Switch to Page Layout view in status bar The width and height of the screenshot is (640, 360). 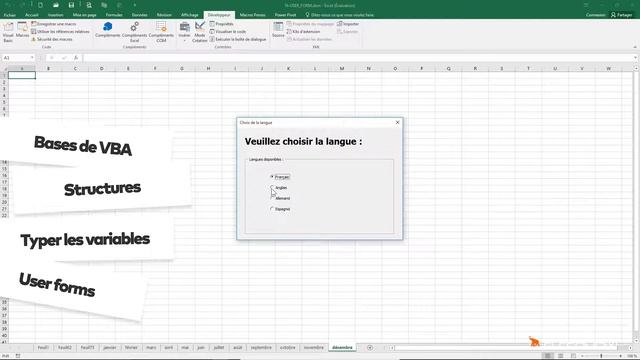tap(561, 356)
